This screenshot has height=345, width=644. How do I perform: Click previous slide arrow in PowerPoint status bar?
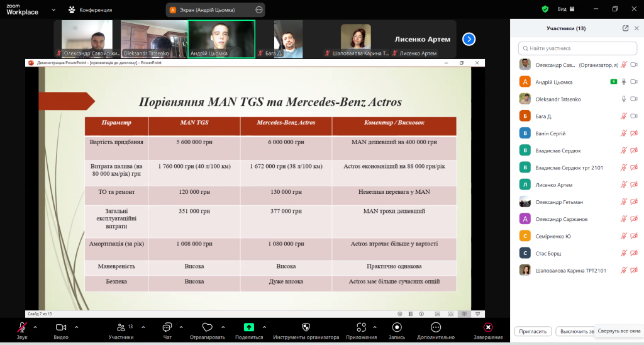click(399, 314)
